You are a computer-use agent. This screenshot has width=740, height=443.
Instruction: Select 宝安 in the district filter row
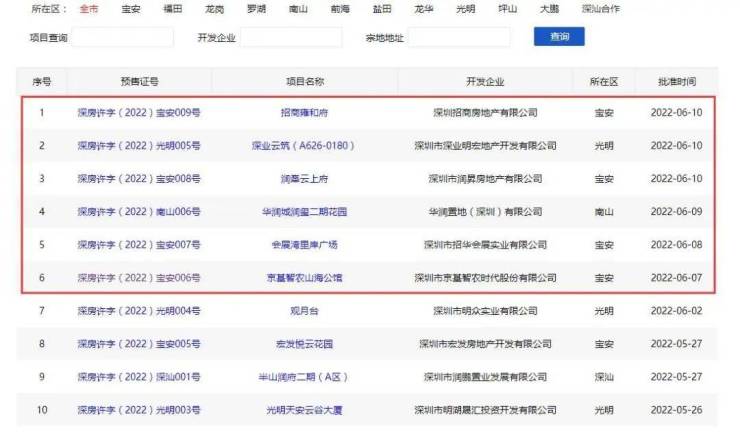tap(131, 9)
